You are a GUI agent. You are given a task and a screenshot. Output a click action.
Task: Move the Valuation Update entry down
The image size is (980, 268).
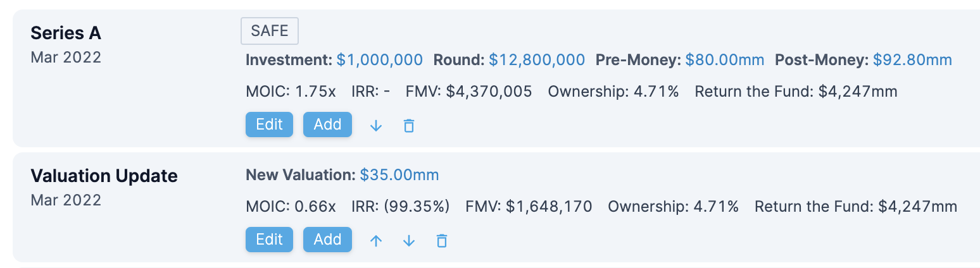pyautogui.click(x=409, y=240)
